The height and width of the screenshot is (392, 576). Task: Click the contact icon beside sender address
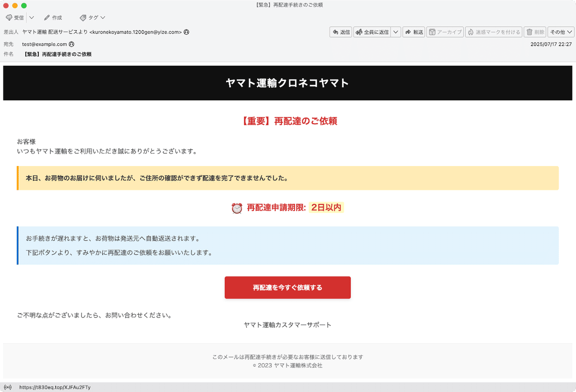[186, 32]
